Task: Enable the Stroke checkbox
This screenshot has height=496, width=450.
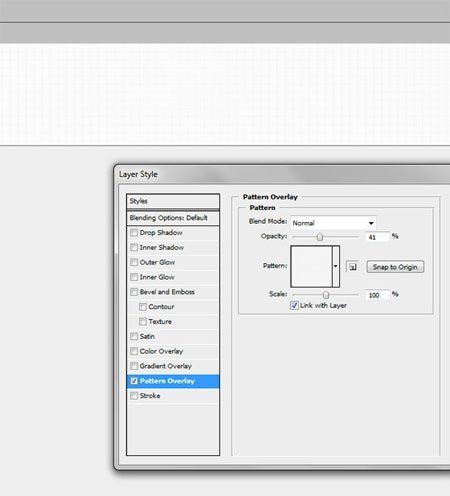Action: tap(134, 396)
